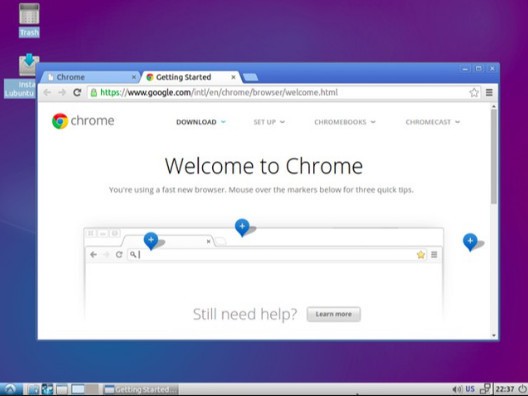Open the Trash desktop icon
The width and height of the screenshot is (528, 396).
coord(29,20)
